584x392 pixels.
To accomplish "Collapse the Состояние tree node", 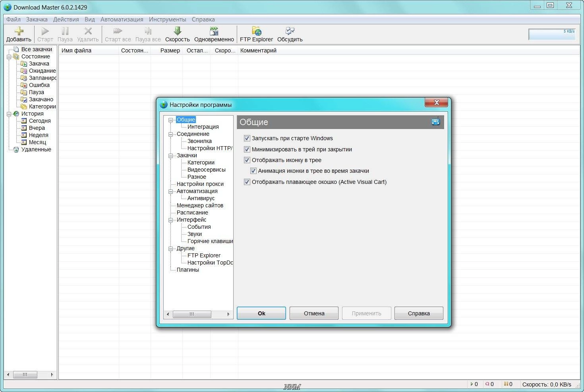I will tap(9, 57).
